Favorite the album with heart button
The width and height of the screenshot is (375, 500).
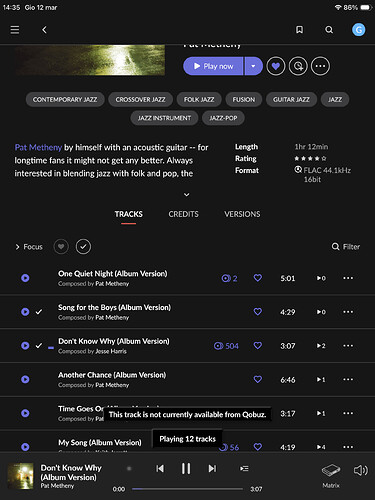pos(276,66)
